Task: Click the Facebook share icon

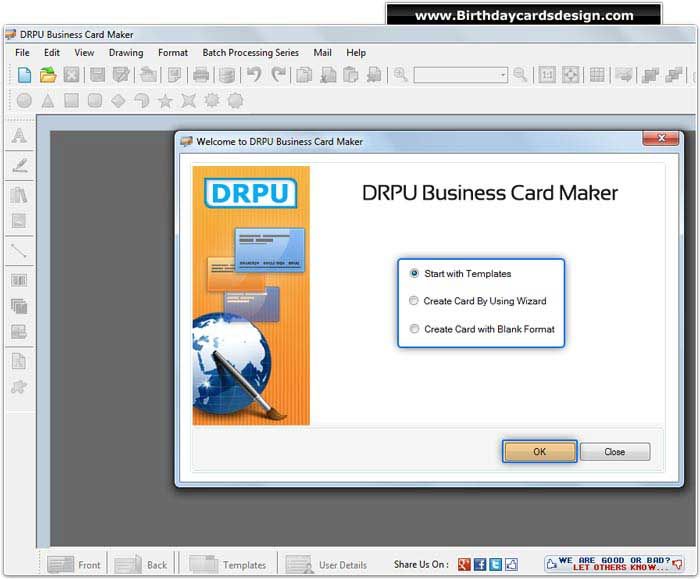Action: [x=480, y=565]
